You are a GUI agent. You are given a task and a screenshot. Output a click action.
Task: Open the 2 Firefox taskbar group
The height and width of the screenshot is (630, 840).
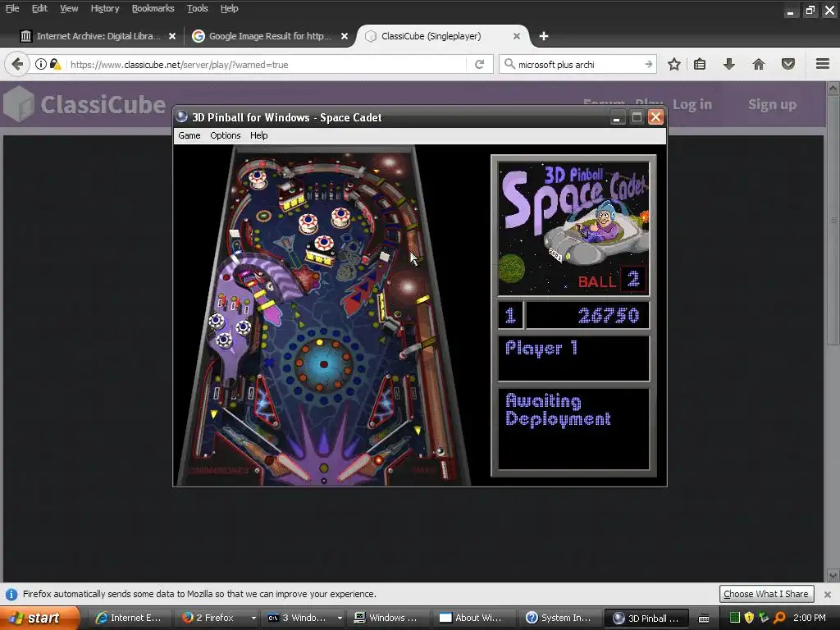217,618
